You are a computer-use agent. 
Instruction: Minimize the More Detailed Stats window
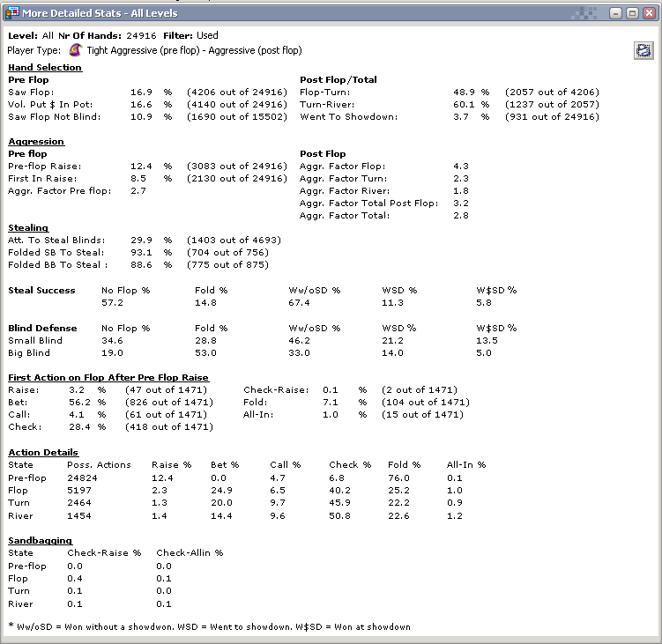pos(613,13)
